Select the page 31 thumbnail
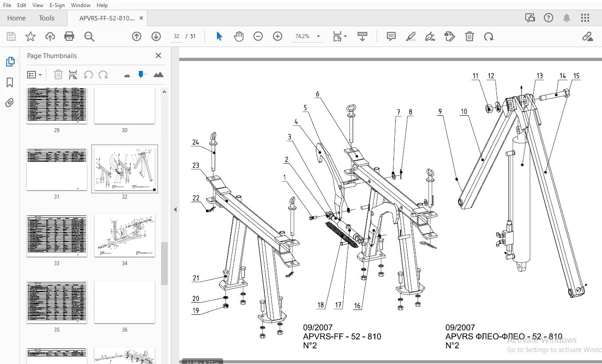 click(56, 169)
